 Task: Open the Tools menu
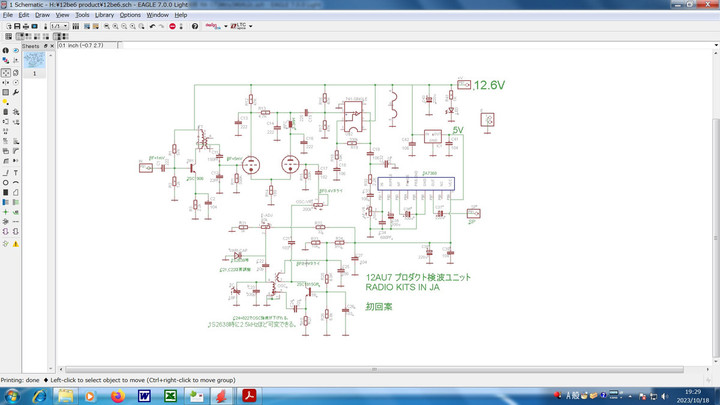coord(82,15)
